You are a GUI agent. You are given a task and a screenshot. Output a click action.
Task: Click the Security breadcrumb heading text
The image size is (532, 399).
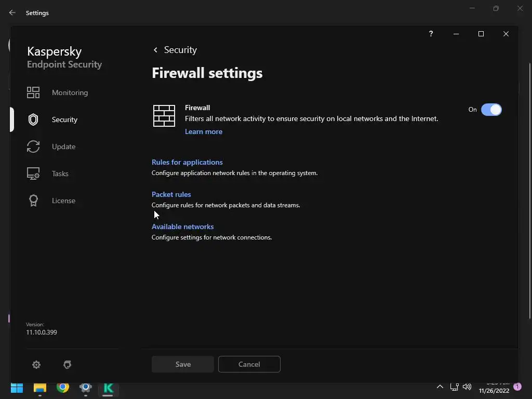pos(180,50)
